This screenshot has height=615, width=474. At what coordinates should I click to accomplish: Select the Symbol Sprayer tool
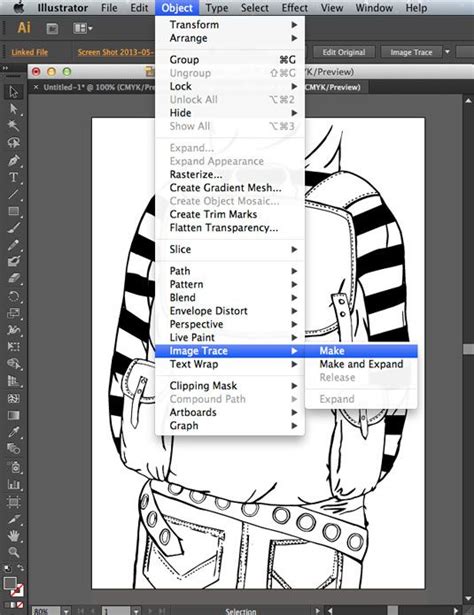(x=13, y=467)
